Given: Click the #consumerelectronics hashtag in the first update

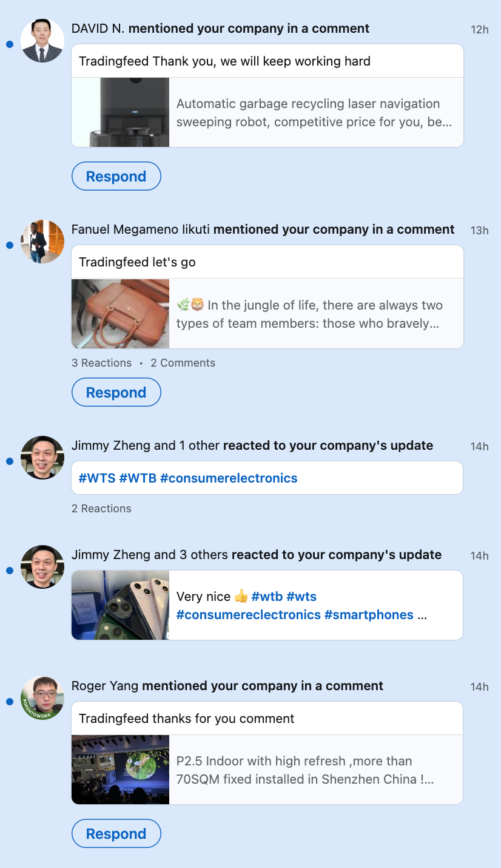Looking at the screenshot, I should click(229, 478).
